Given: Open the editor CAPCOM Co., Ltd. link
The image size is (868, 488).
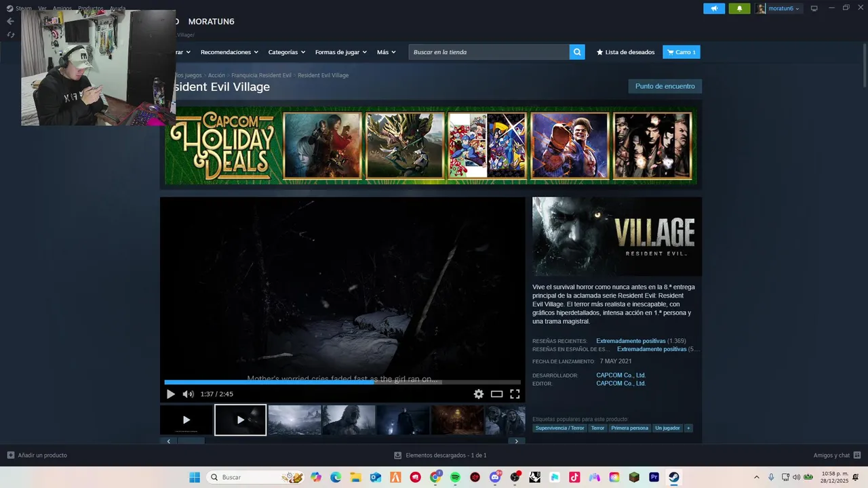Looking at the screenshot, I should coord(620,383).
